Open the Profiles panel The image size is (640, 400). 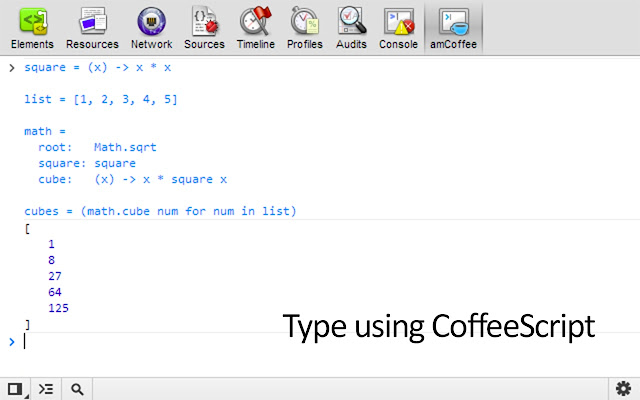coord(304,28)
